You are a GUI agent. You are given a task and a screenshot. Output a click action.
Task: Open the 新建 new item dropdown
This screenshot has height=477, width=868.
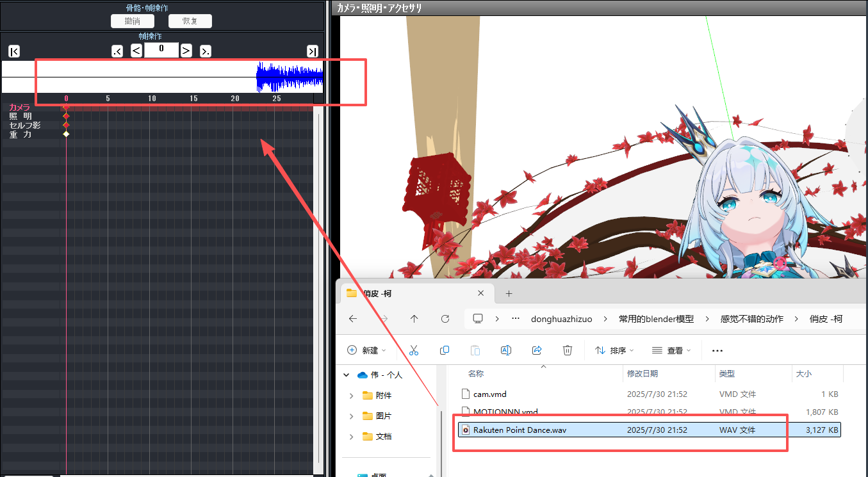point(366,350)
